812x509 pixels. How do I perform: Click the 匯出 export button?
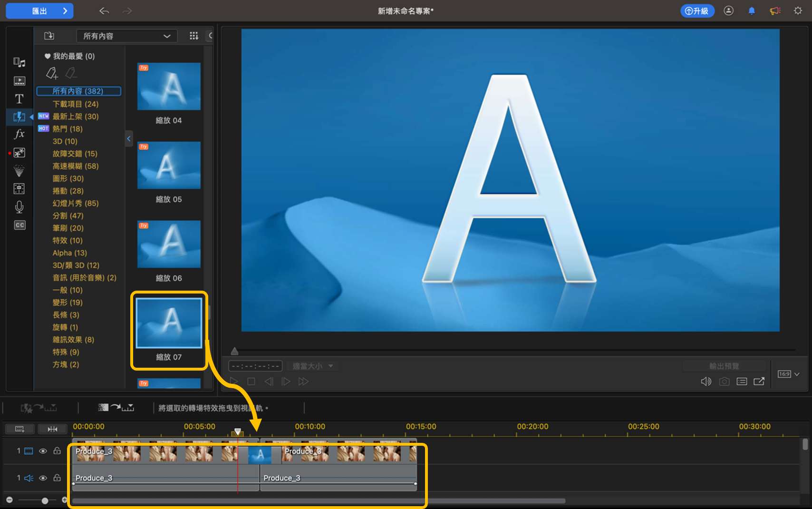coord(39,11)
